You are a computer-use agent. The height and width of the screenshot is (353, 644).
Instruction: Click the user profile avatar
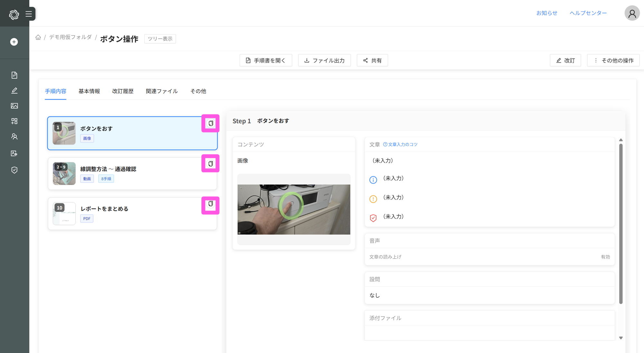[632, 14]
